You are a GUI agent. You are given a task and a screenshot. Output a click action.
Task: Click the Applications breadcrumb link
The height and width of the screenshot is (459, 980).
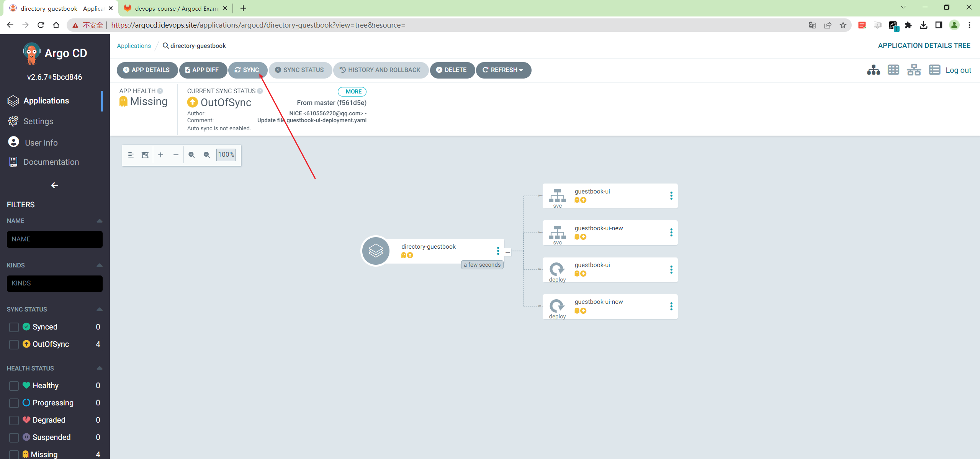134,46
